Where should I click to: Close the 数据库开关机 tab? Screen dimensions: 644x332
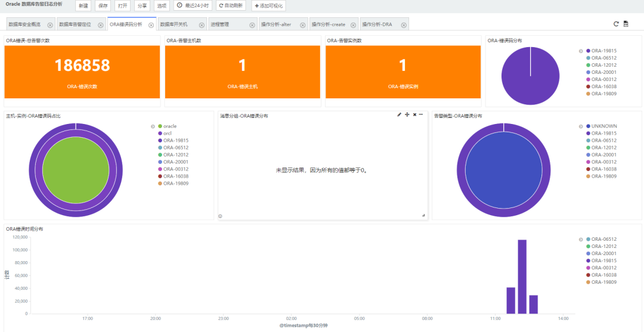pyautogui.click(x=202, y=25)
